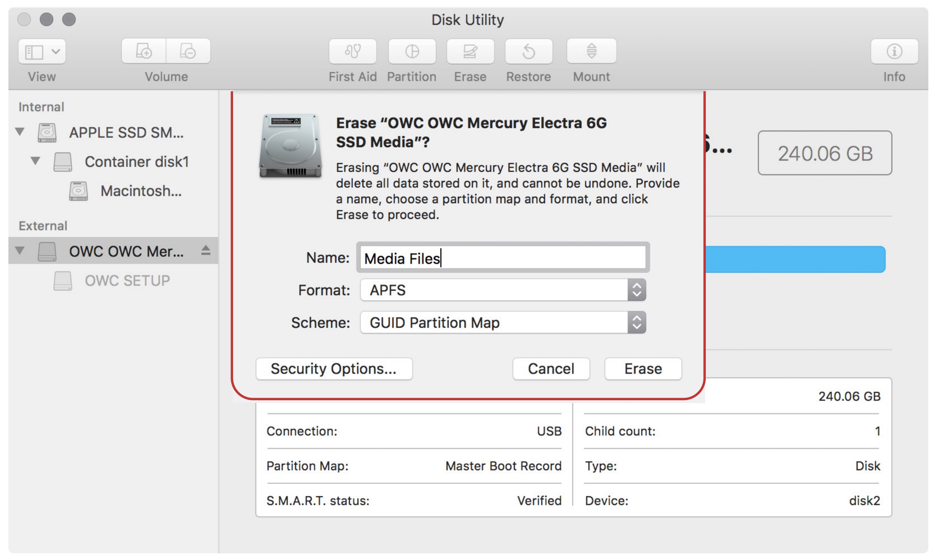Click the Name text field
Viewport: 935px width, 560px height.
(503, 258)
